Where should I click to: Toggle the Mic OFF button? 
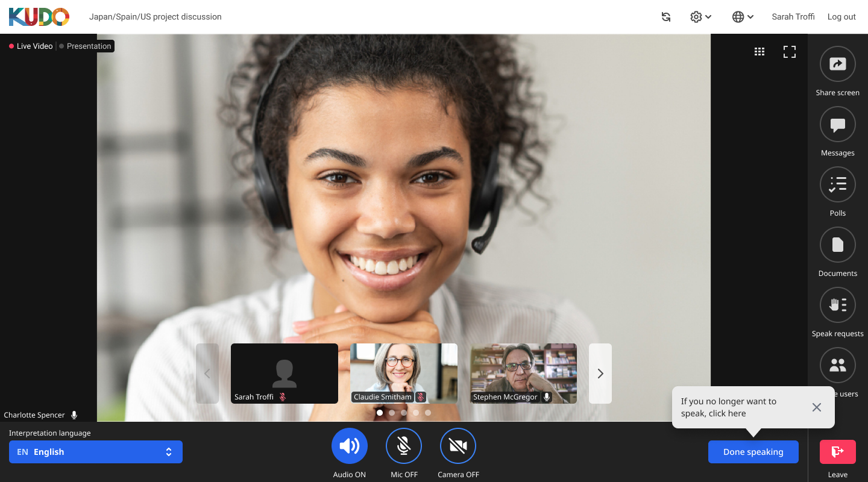point(404,446)
